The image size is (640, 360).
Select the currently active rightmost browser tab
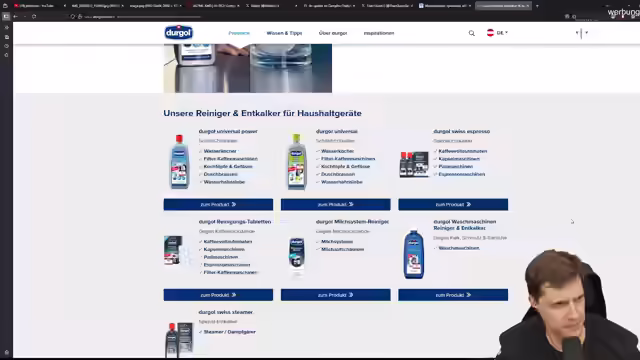[x=503, y=6]
